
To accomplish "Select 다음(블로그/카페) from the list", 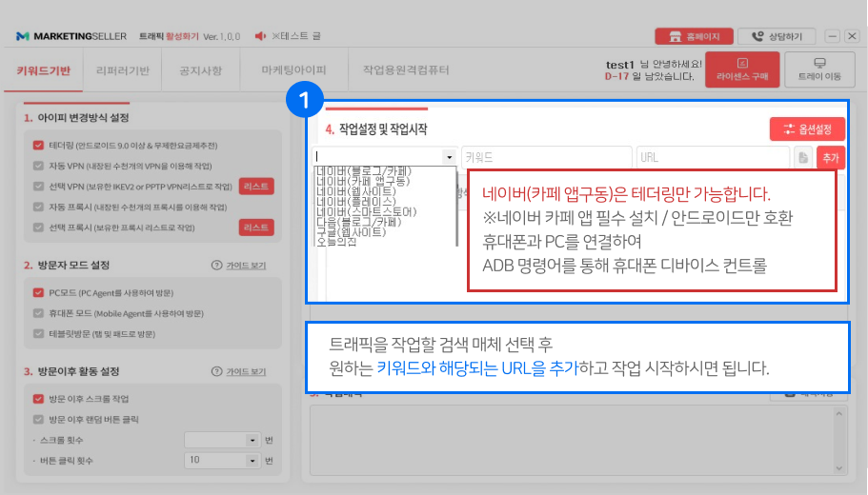I will point(358,222).
